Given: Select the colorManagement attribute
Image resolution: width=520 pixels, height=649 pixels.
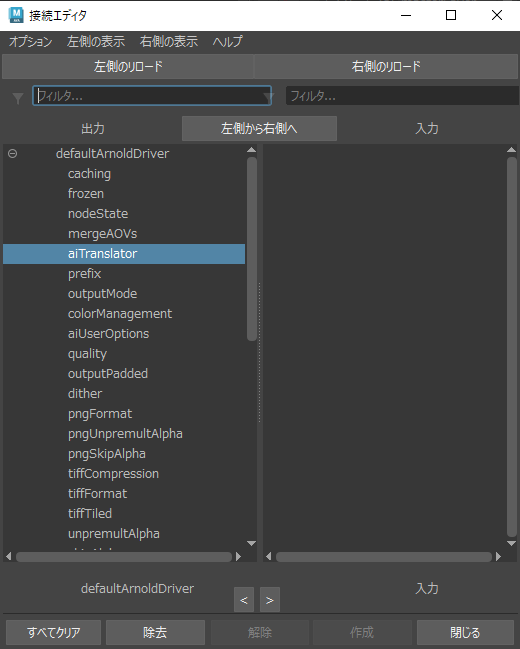Looking at the screenshot, I should coord(124,314).
